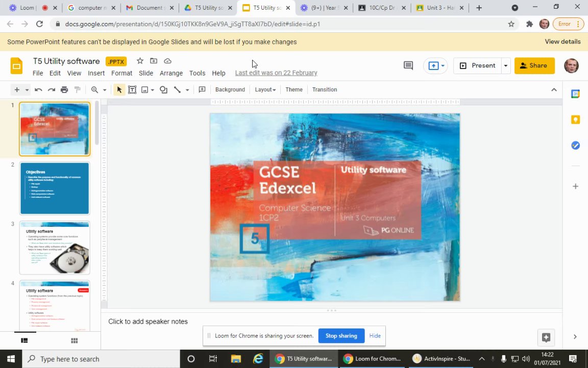Add a comment from toolbar
The width and height of the screenshot is (588, 368).
point(202,90)
